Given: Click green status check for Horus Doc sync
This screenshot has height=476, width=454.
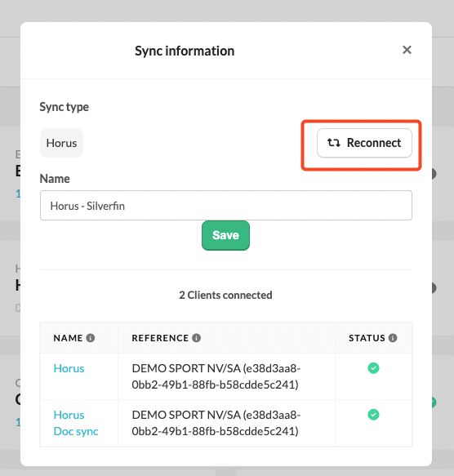Looking at the screenshot, I should (373, 415).
